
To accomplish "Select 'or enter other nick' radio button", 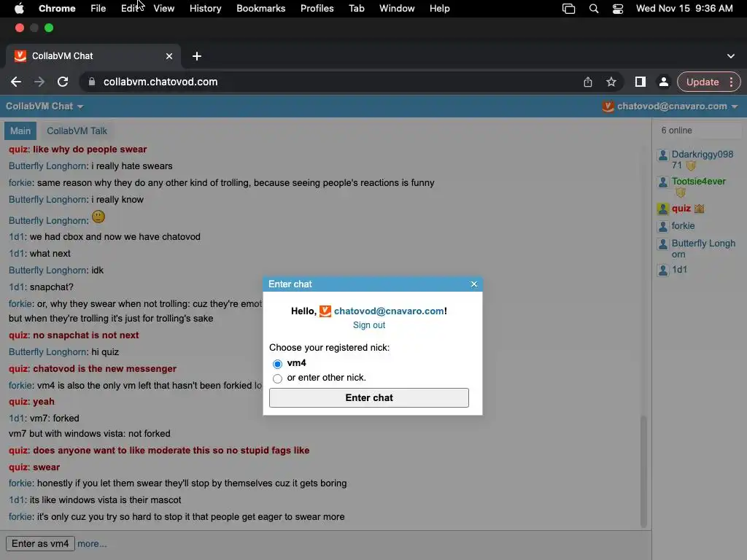I will click(277, 378).
